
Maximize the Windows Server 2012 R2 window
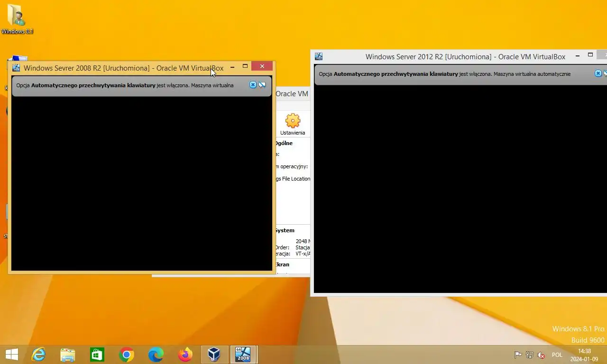click(x=590, y=55)
